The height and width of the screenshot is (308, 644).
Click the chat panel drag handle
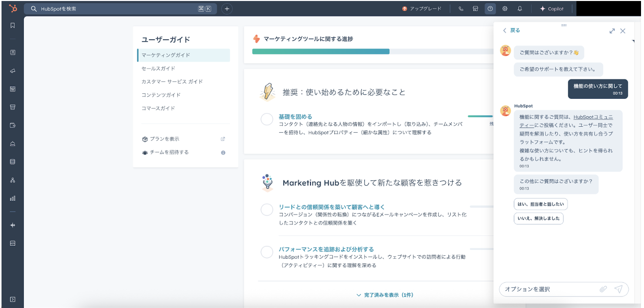click(x=564, y=25)
